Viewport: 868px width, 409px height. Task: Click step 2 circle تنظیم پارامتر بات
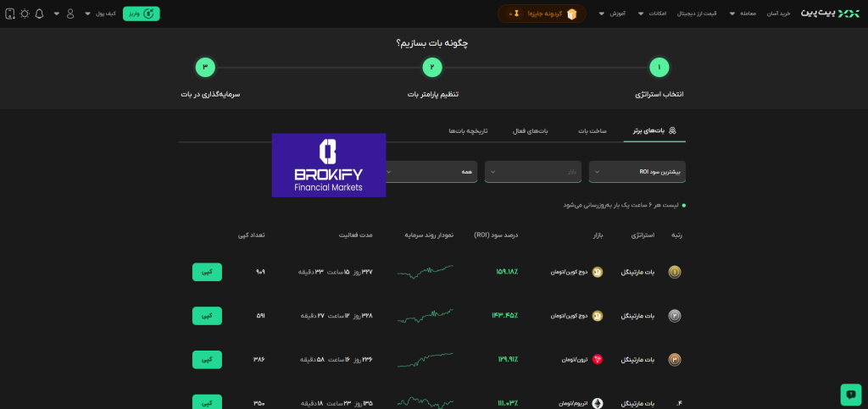432,68
